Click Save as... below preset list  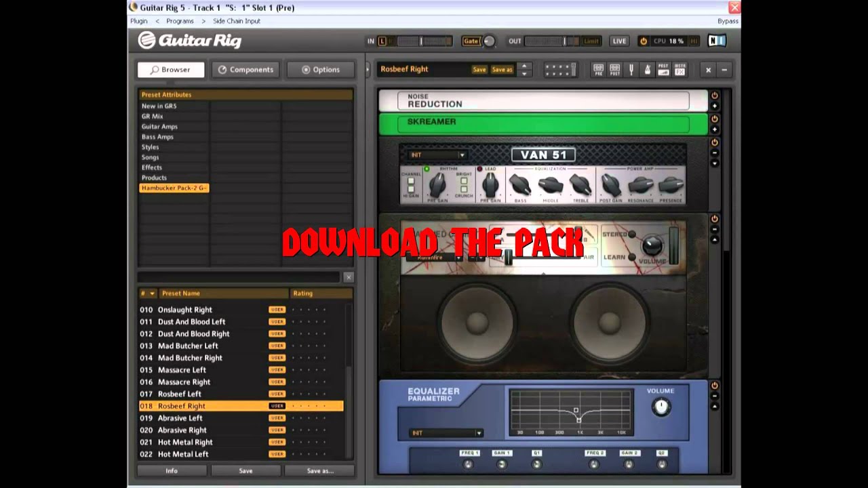(320, 470)
